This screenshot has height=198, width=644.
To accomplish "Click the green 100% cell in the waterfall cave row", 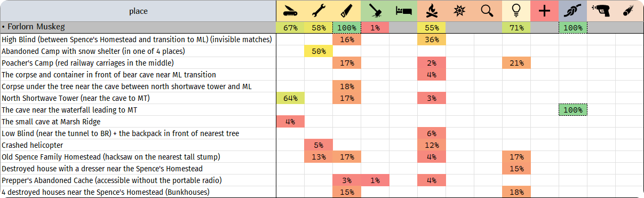I will (x=573, y=110).
